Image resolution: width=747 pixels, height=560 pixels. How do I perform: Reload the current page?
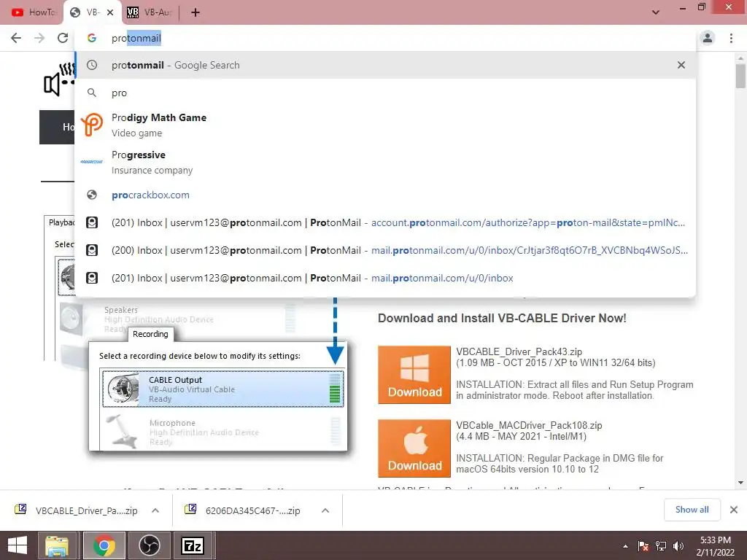(x=63, y=38)
